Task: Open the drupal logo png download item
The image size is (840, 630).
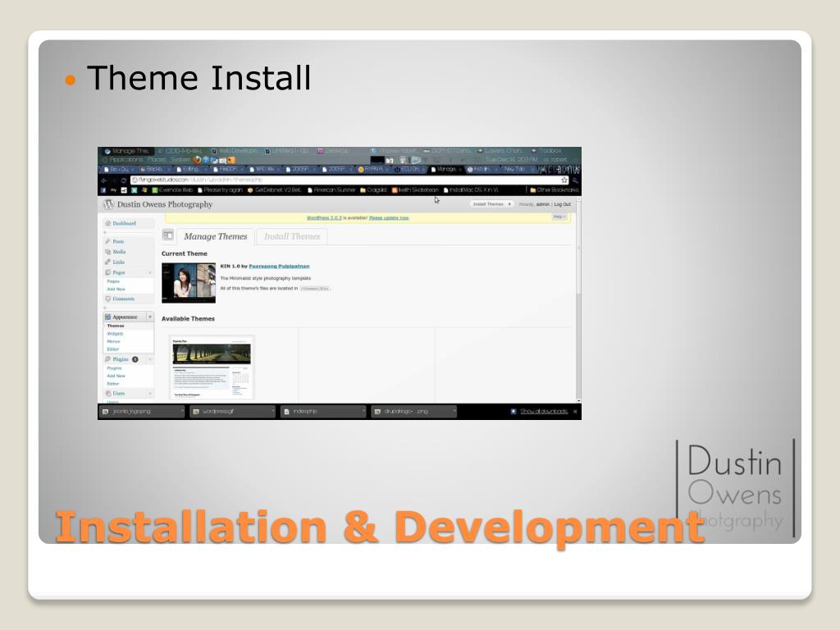Action: [x=414, y=412]
